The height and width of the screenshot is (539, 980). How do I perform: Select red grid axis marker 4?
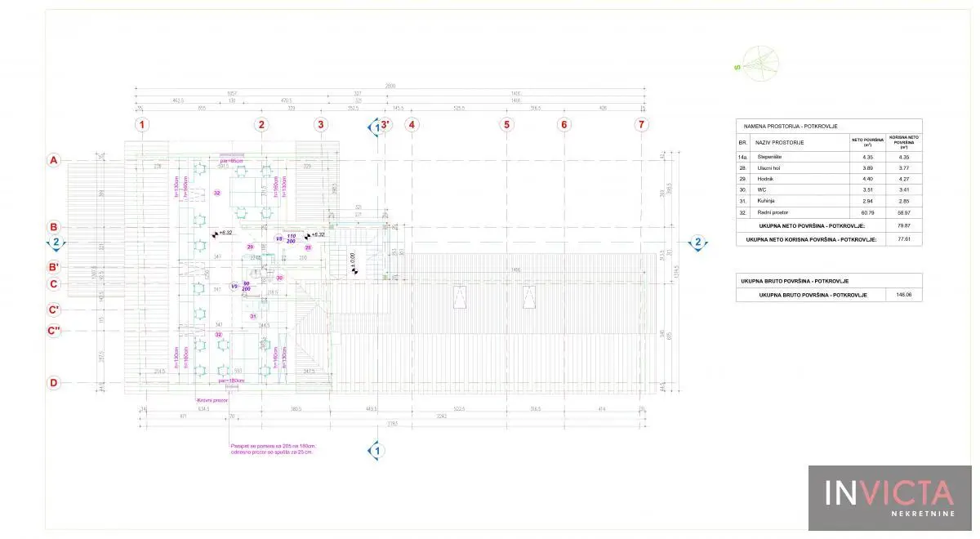(412, 125)
